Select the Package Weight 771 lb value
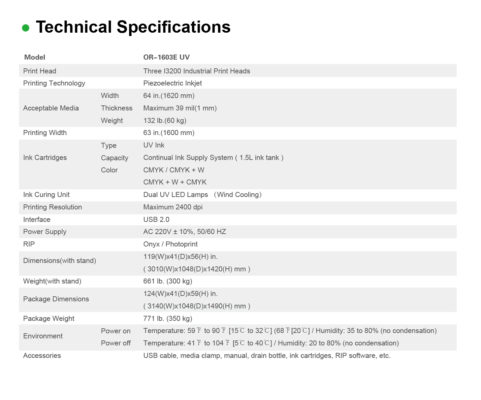The image size is (481, 400). (x=168, y=318)
